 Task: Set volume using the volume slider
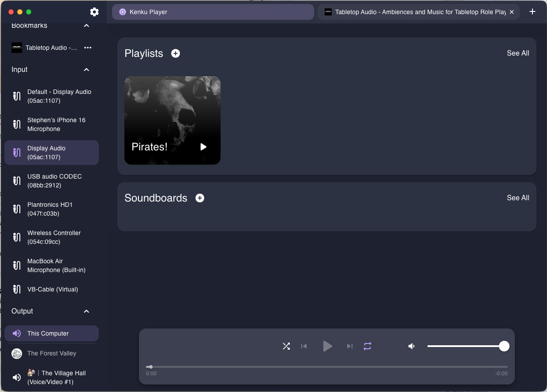pos(468,346)
